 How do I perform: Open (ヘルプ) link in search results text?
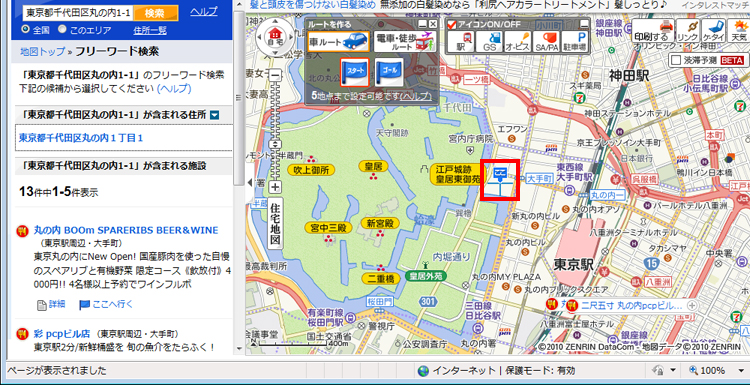pos(174,88)
